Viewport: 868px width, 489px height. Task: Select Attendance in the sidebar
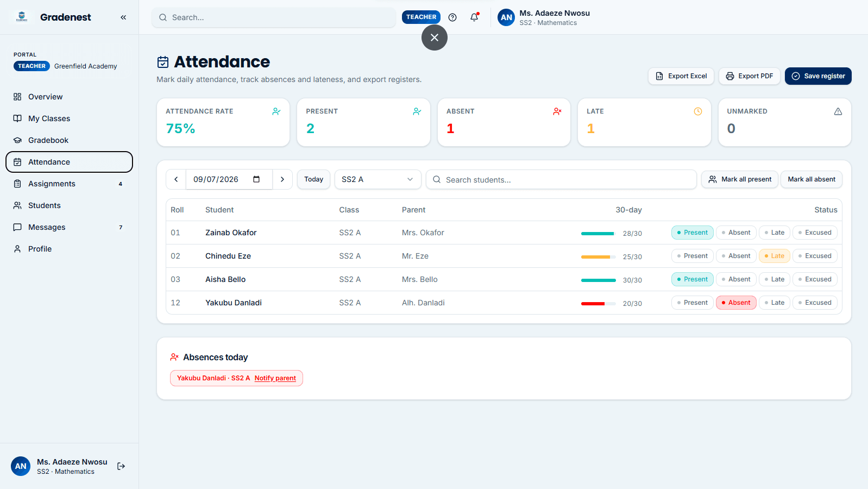click(x=69, y=162)
